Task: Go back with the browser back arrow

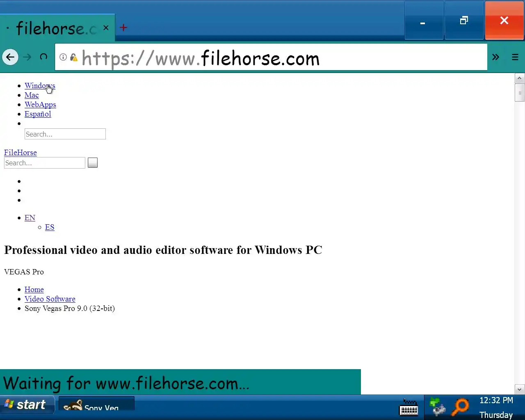Action: tap(10, 57)
